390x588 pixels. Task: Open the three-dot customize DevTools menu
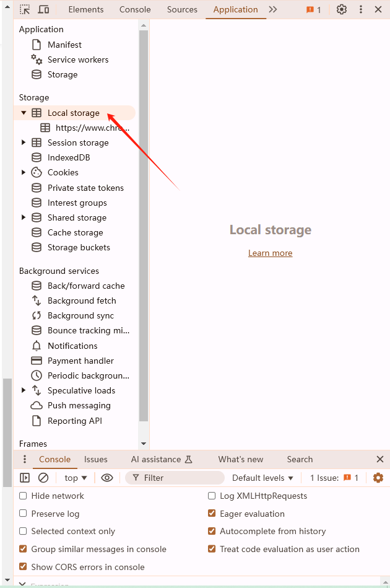pyautogui.click(x=360, y=9)
